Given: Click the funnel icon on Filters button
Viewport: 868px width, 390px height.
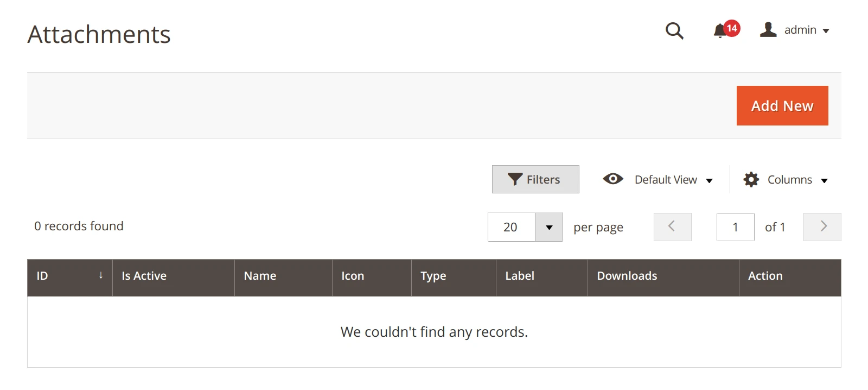Looking at the screenshot, I should pos(514,179).
